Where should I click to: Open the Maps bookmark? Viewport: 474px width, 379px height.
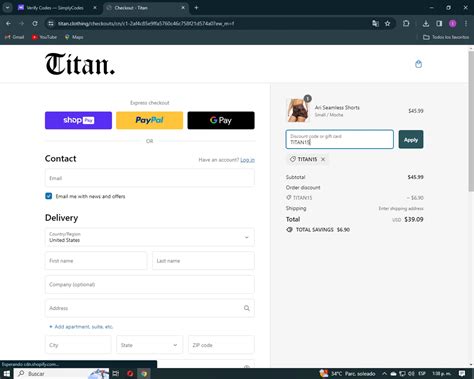tap(74, 37)
